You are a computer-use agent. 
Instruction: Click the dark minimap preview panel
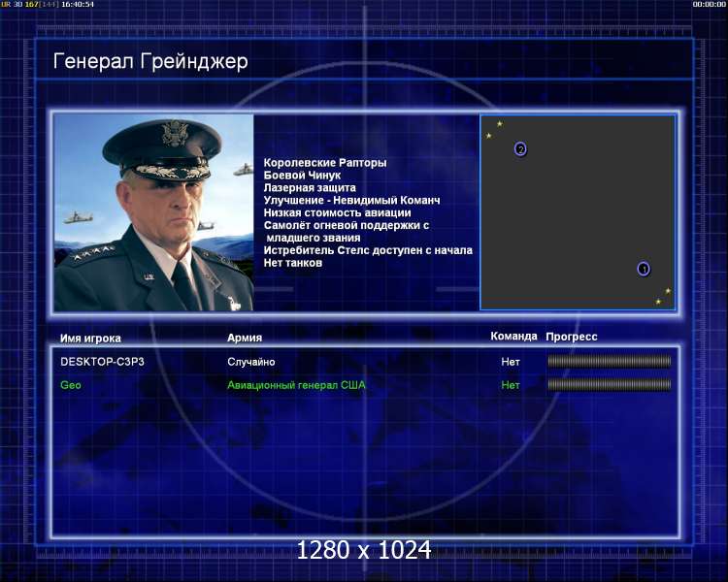578,212
